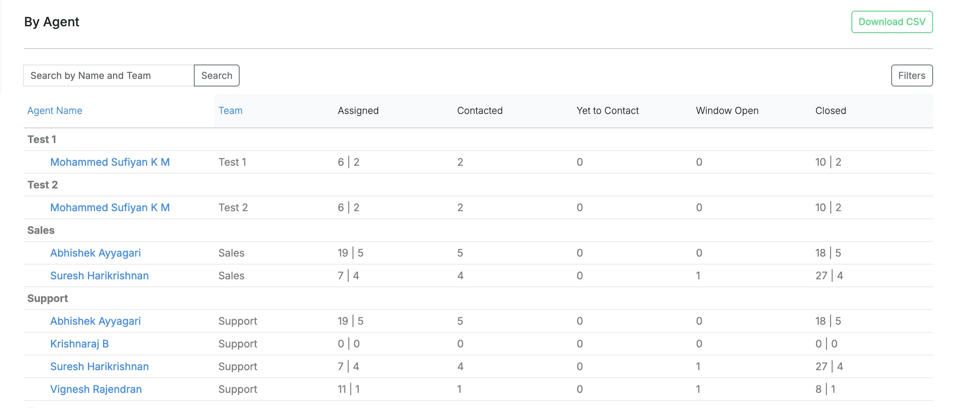Select the Test 1 group header row
The height and width of the screenshot is (408, 980).
[x=478, y=139]
